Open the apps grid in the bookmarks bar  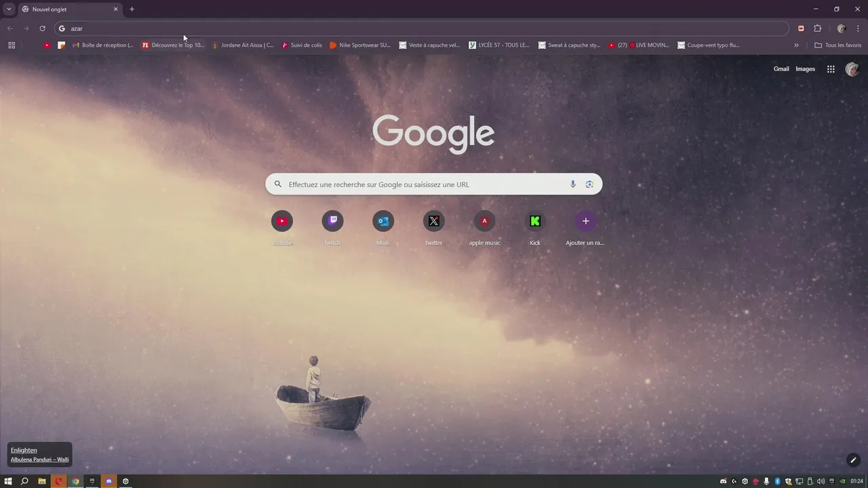pyautogui.click(x=12, y=45)
